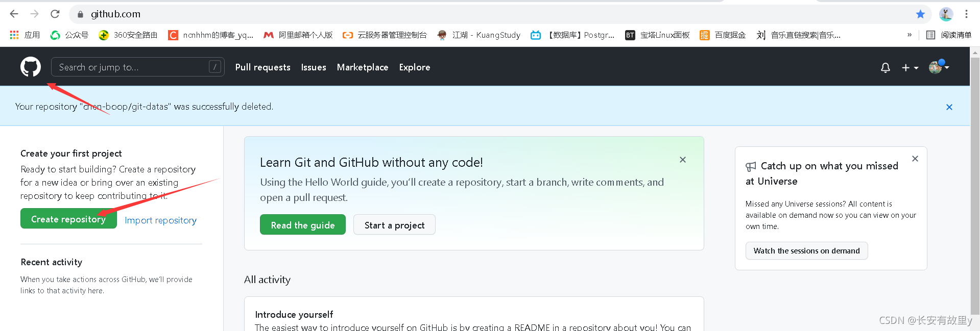Click the Introduce yourself heading
Viewport: 980px width, 331px height.
(294, 314)
